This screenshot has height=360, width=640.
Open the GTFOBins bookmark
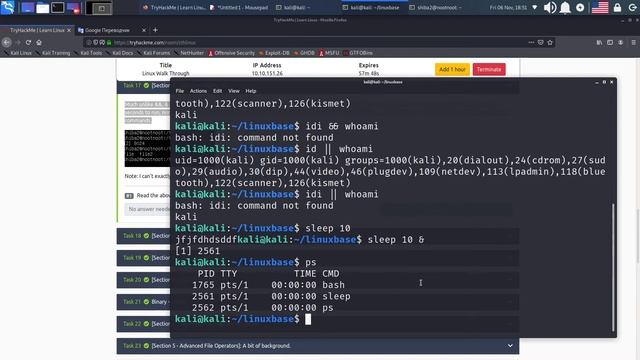358,53
